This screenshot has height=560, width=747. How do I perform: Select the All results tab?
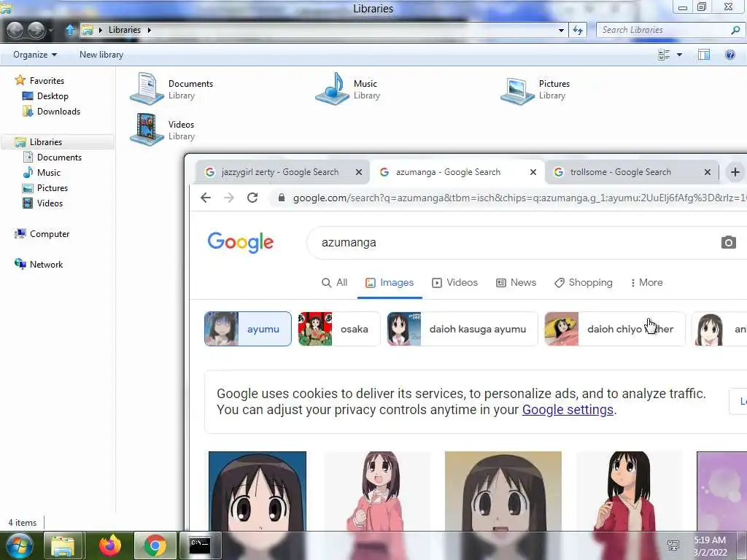334,282
